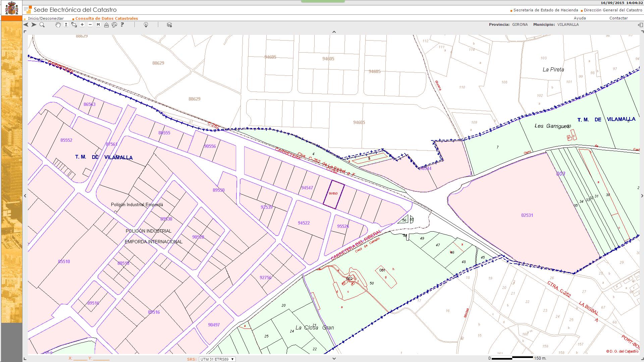Go forward to next map view
The height and width of the screenshot is (362, 644).
coord(34,25)
